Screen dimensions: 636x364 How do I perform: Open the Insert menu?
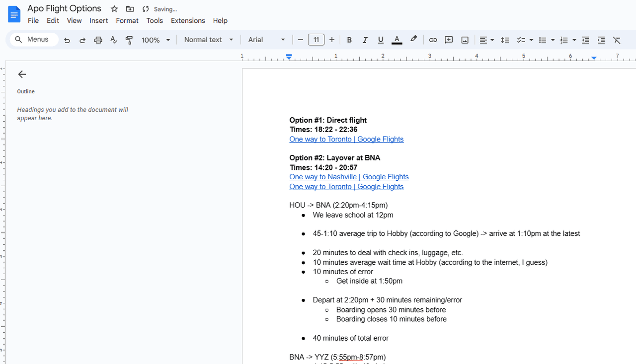click(x=98, y=20)
